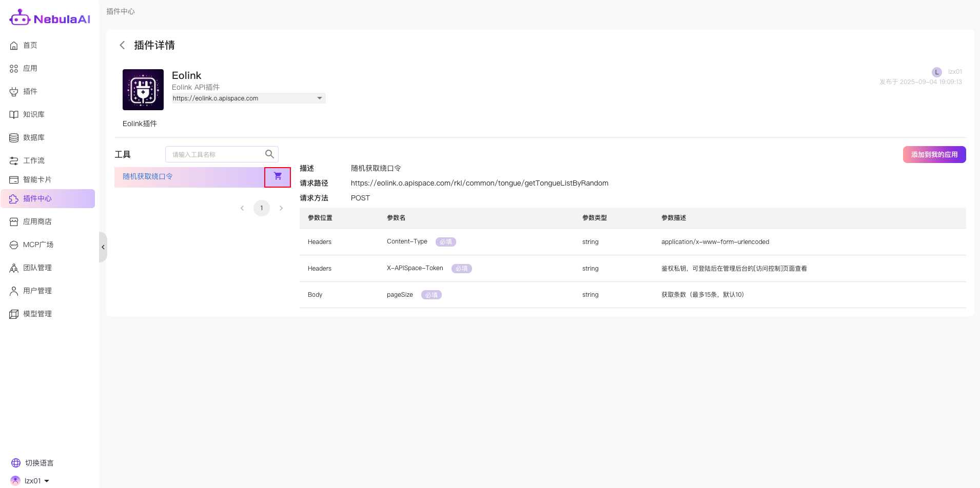Open 模型管理 menu item
980x488 pixels.
pos(37,314)
